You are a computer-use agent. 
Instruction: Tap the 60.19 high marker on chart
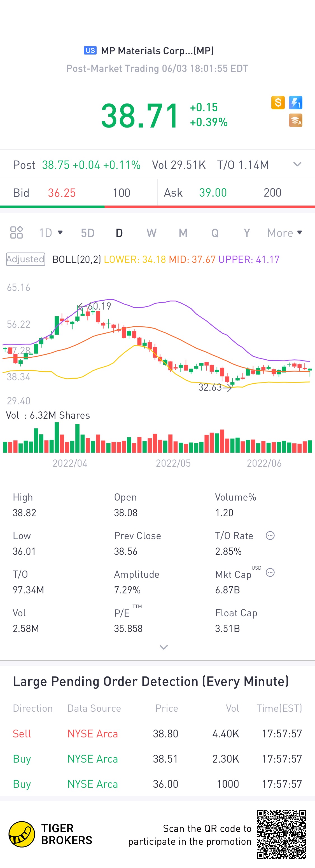[94, 306]
